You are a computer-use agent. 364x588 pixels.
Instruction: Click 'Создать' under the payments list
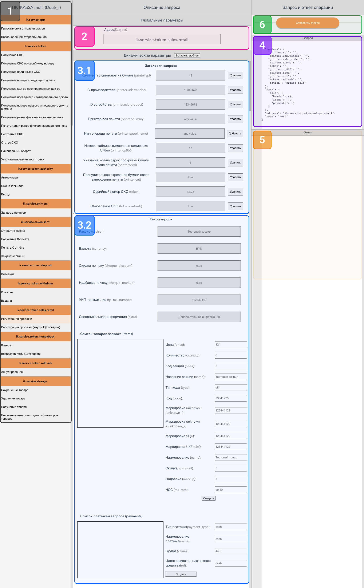tap(181, 574)
